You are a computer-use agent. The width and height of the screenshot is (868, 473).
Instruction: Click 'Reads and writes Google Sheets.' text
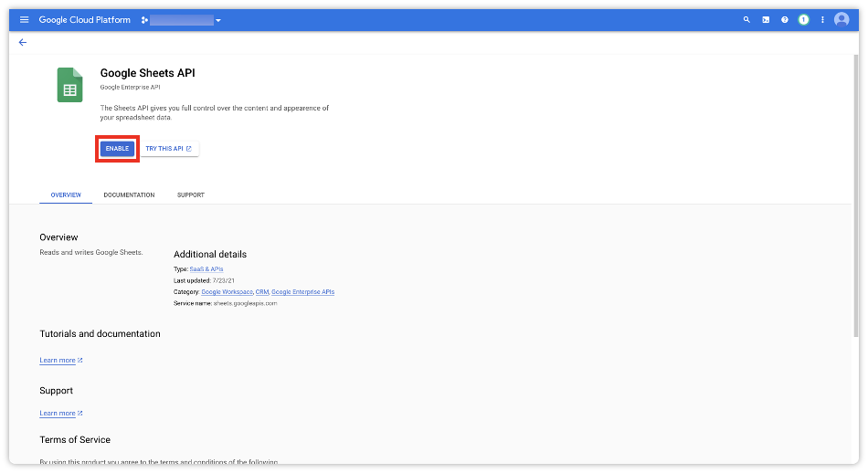tap(91, 252)
